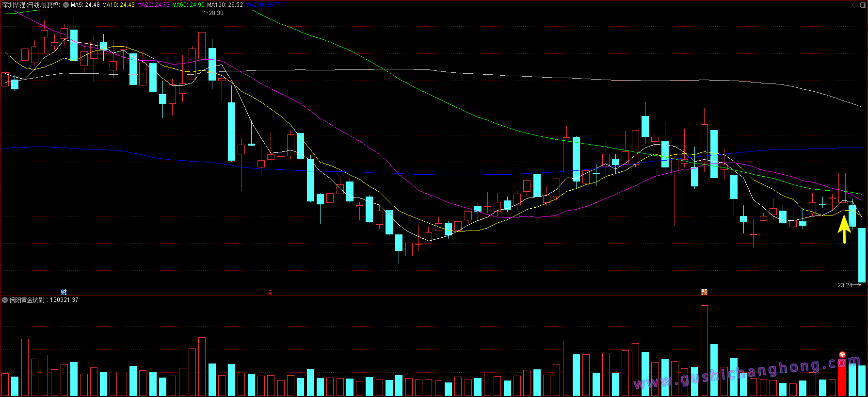The width and height of the screenshot is (868, 397).
Task: Click the 深圳华强 (日线 前复权) title text
Action: [31, 5]
